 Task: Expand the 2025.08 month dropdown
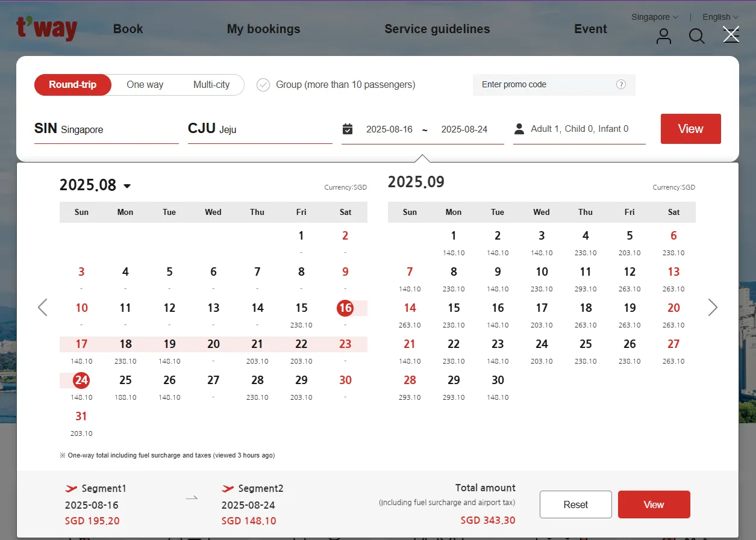pos(127,186)
